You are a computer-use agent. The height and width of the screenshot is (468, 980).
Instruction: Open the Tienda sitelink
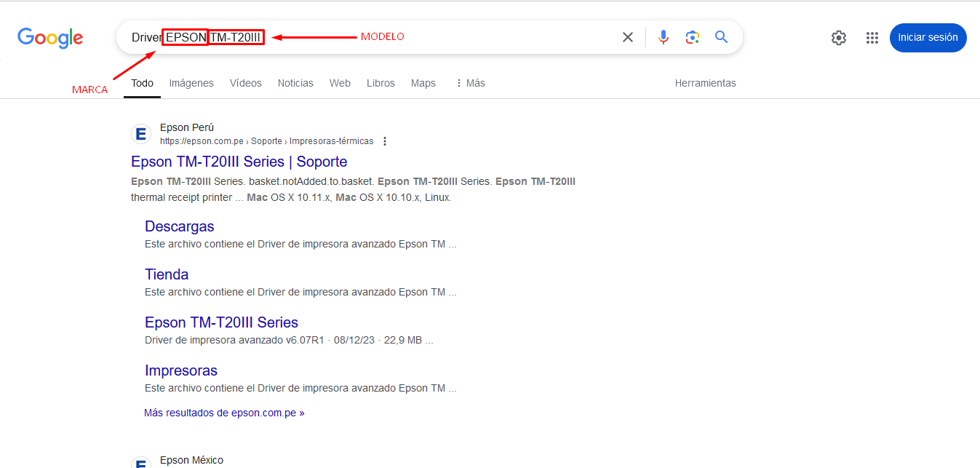[x=167, y=274]
